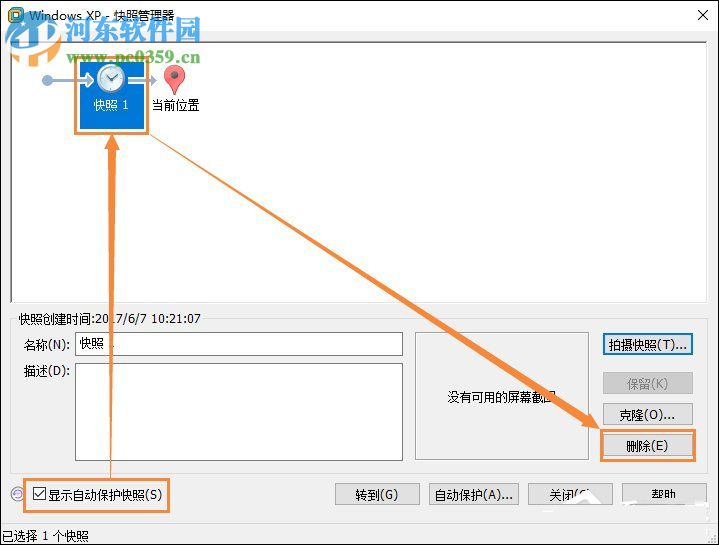Viewport: 719px width, 545px height.
Task: Click the 帮助 button
Action: 664,494
